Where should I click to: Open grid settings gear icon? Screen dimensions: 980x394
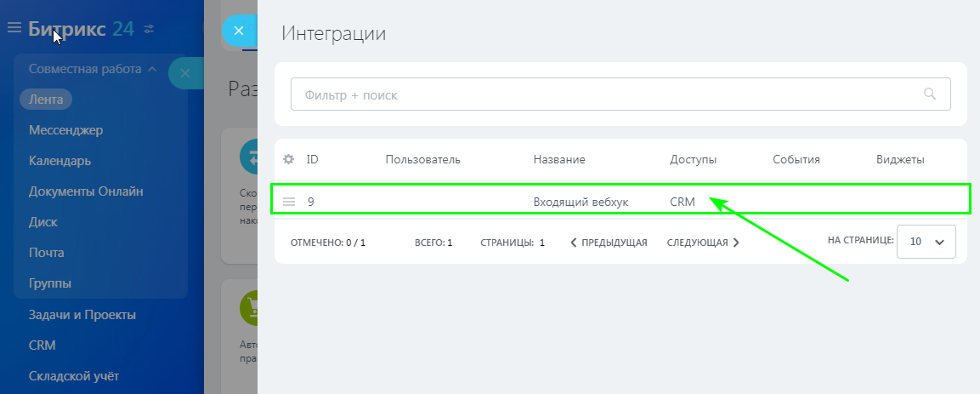pos(288,159)
